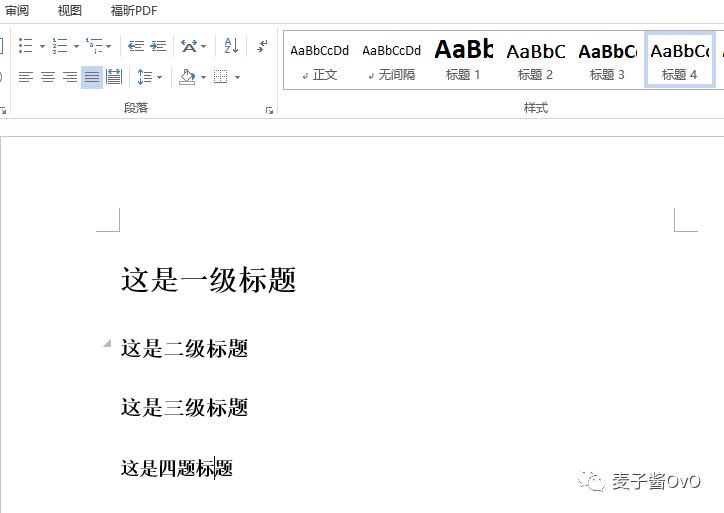
Task: Open the bullet list style dropdown arrow
Action: (x=42, y=46)
